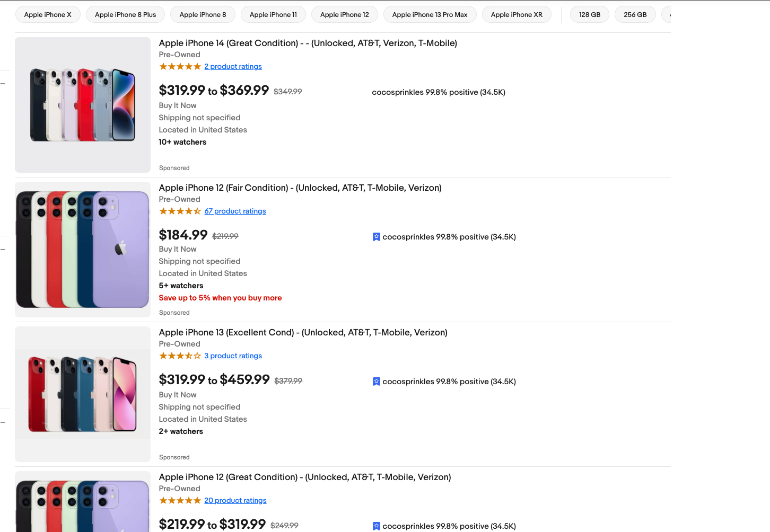Select the Apple iPhone 8 Plus filter
770x532 pixels.
click(125, 14)
